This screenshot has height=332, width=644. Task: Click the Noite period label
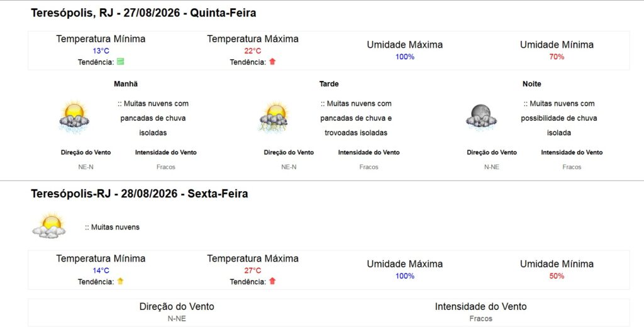point(531,84)
